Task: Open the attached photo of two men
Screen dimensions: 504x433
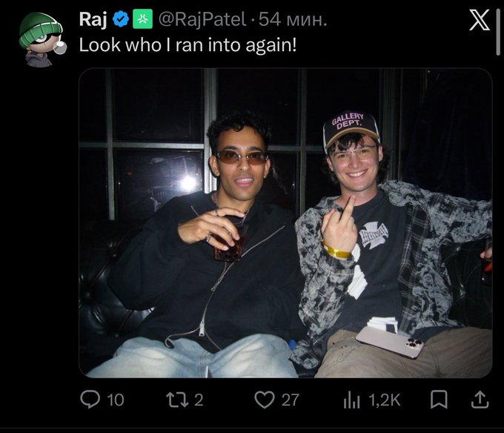Action: point(285,223)
